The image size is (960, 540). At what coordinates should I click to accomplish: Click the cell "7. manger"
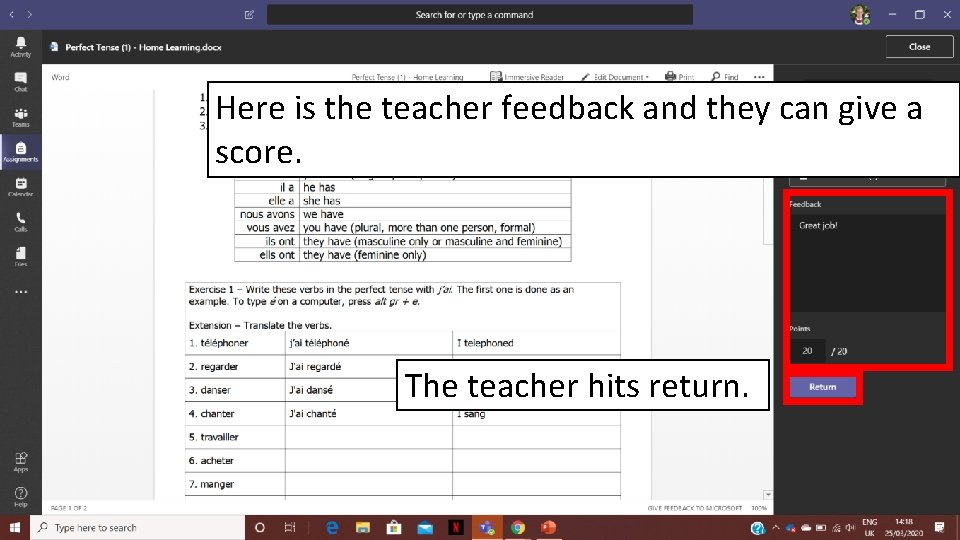point(235,484)
